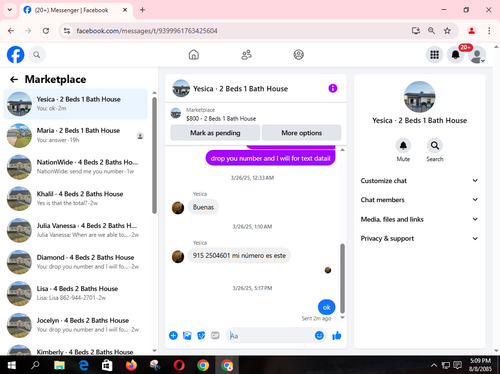Go to the Home feed icon
The height and width of the screenshot is (374, 500).
(x=194, y=54)
